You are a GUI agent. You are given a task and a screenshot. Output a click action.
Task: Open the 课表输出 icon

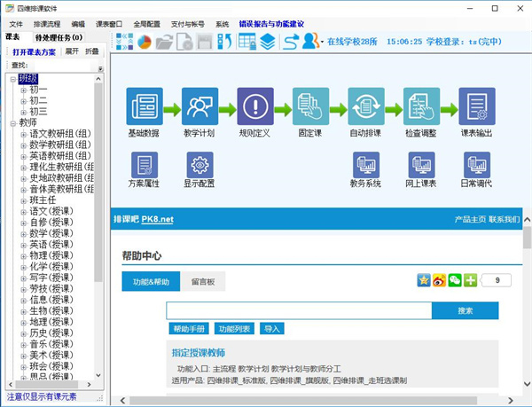coord(477,106)
